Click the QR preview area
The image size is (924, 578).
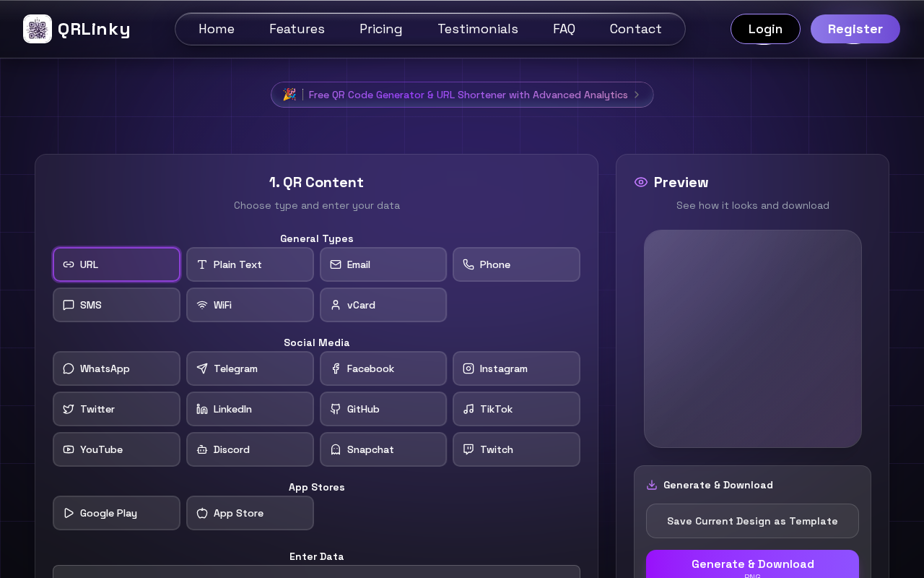(x=753, y=339)
